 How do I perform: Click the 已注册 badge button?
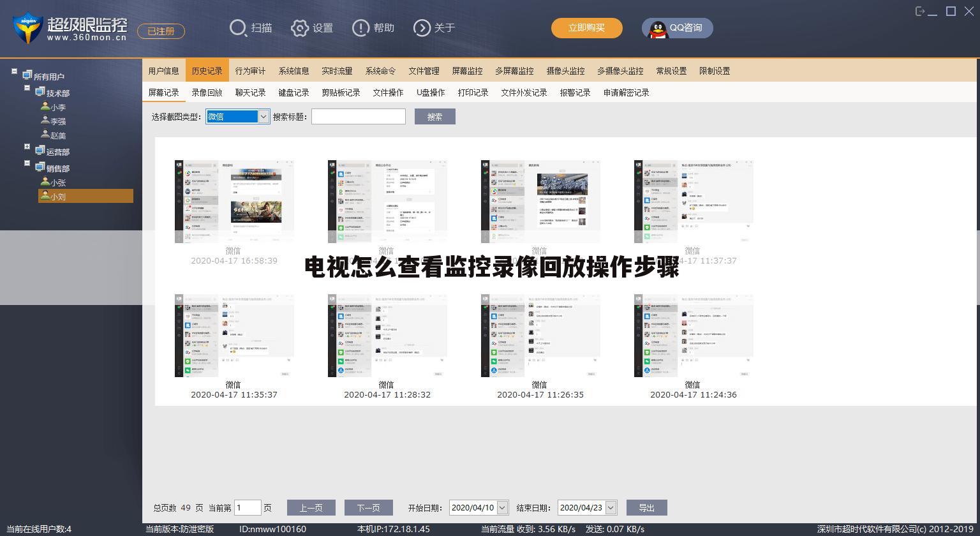point(161,31)
